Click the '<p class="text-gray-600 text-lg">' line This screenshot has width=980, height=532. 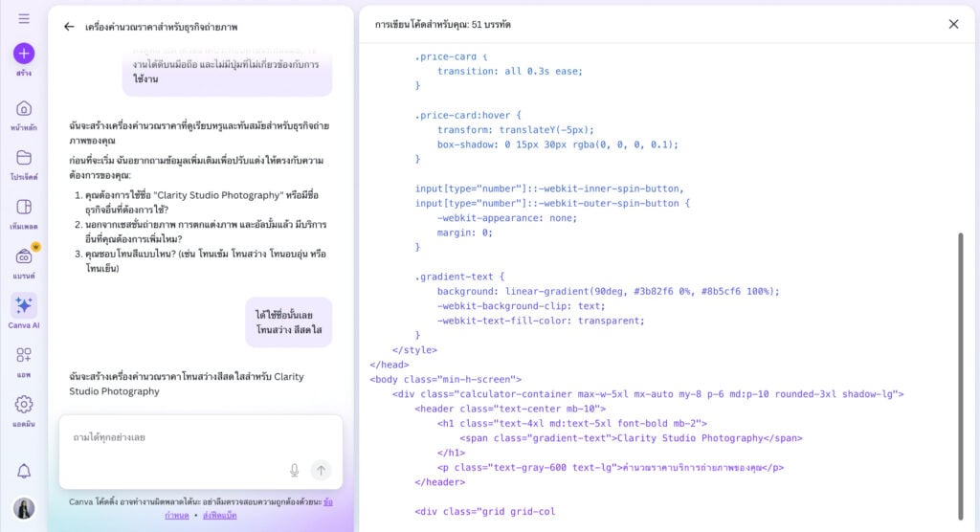click(610, 468)
